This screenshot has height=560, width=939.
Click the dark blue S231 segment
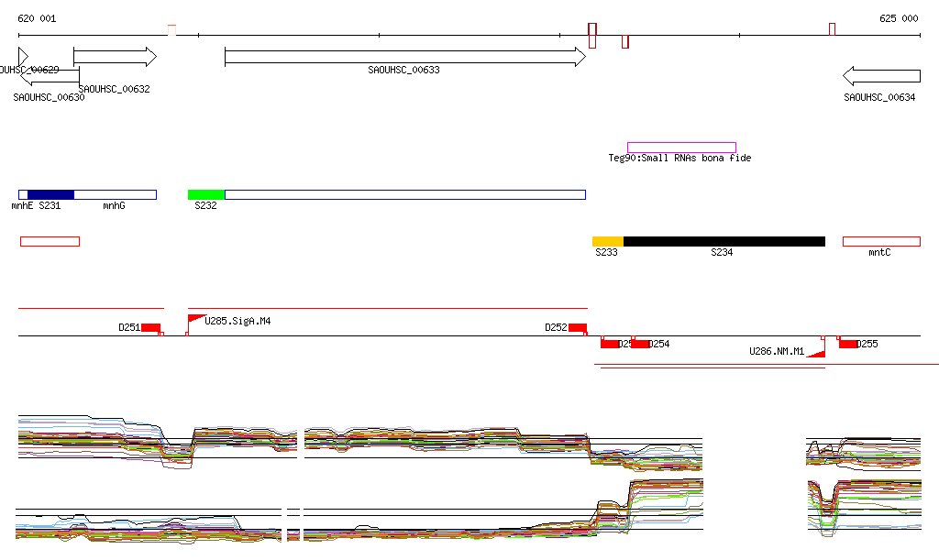pos(51,194)
